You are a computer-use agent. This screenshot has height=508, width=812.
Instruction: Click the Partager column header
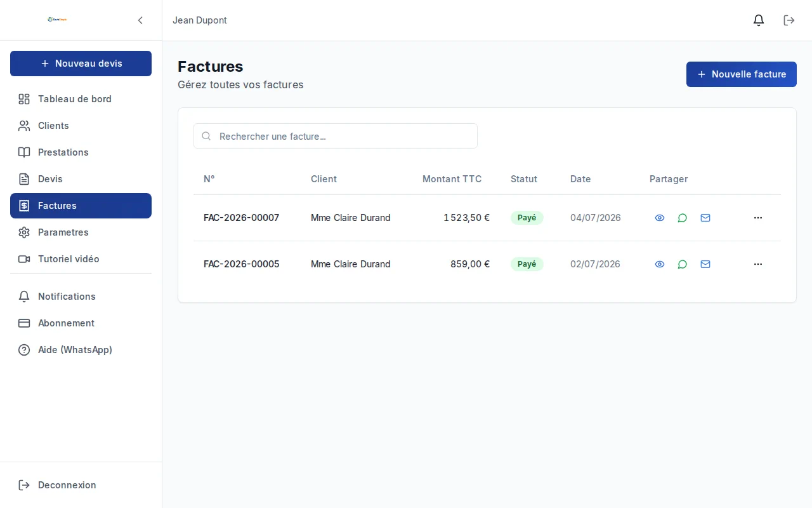(669, 179)
